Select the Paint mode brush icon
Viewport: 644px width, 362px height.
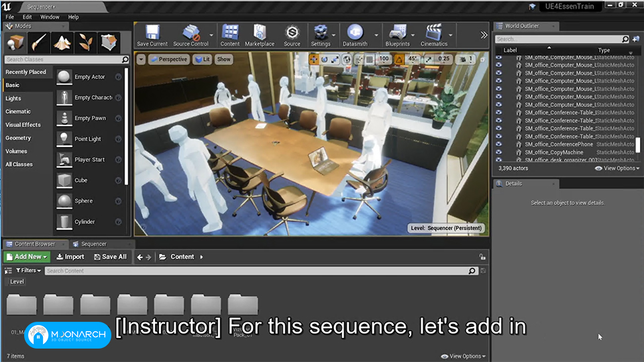tap(39, 43)
